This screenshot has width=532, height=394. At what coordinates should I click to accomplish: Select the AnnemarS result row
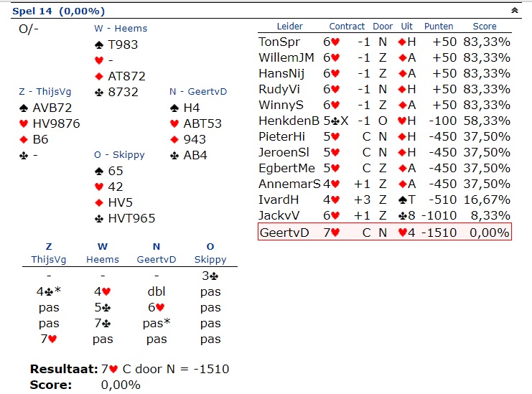[x=384, y=184]
